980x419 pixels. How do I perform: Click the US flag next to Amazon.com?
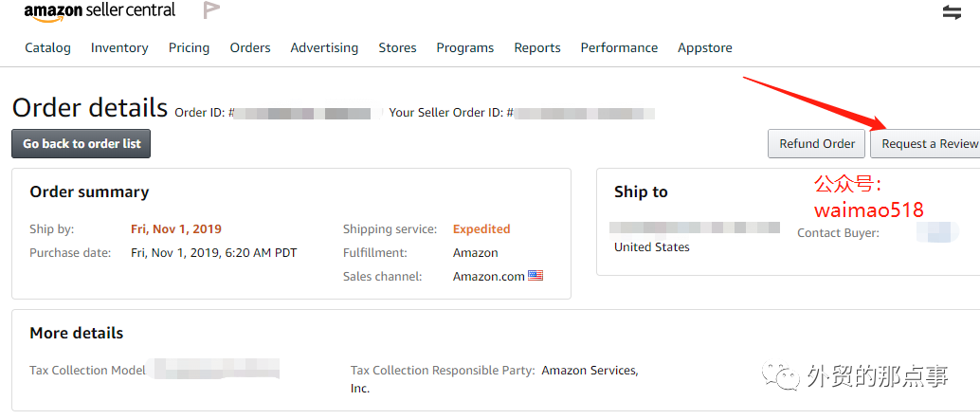(x=535, y=276)
